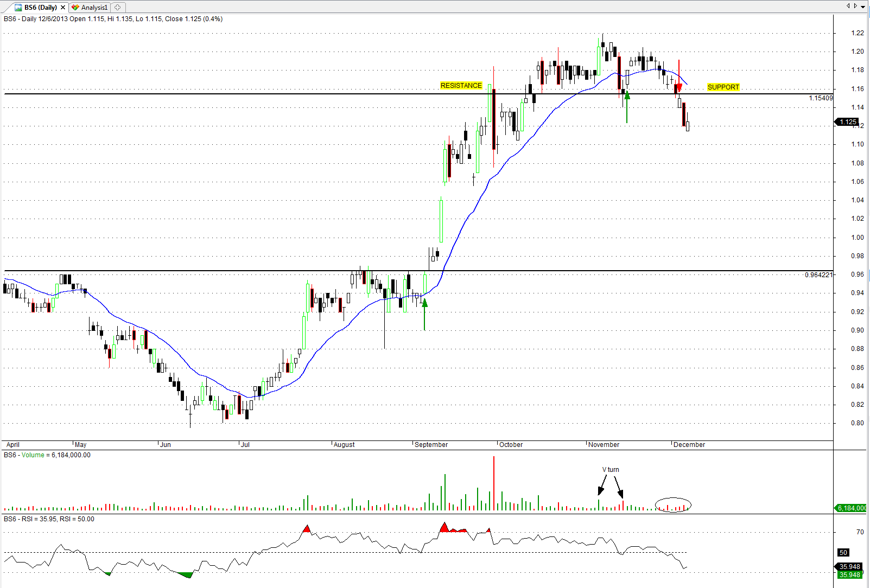Viewport: 870px width, 588px height.
Task: Click the BS6 chart icon on first tab
Action: 18,8
